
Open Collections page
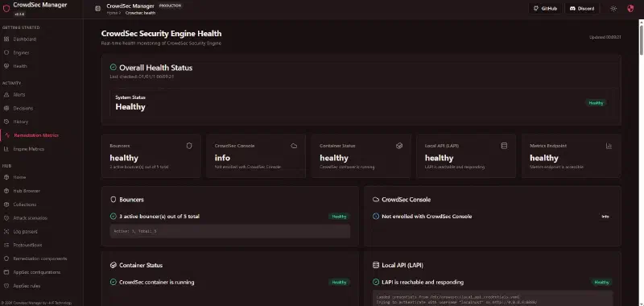point(25,205)
